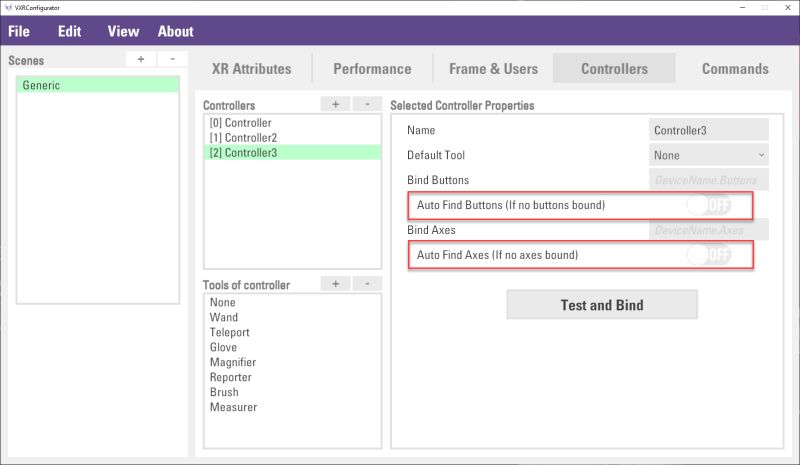Image resolution: width=800 pixels, height=465 pixels.
Task: Select Glove tool in list
Action: (x=292, y=347)
